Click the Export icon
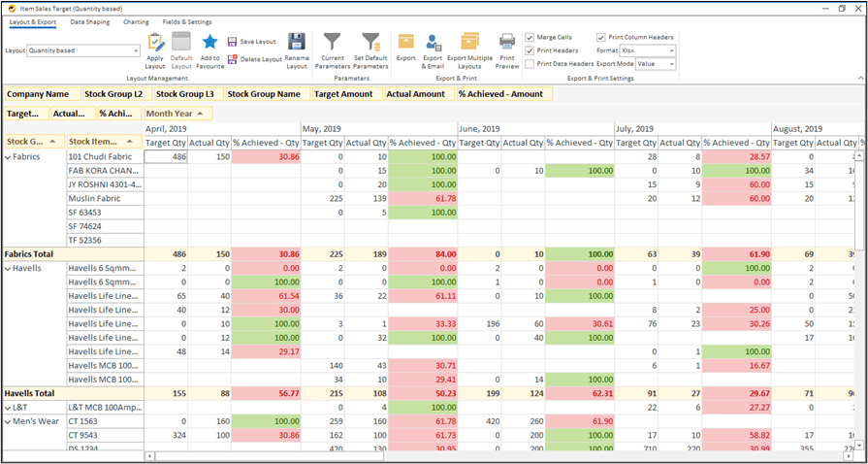Image resolution: width=868 pixels, height=464 pixels. tap(405, 42)
